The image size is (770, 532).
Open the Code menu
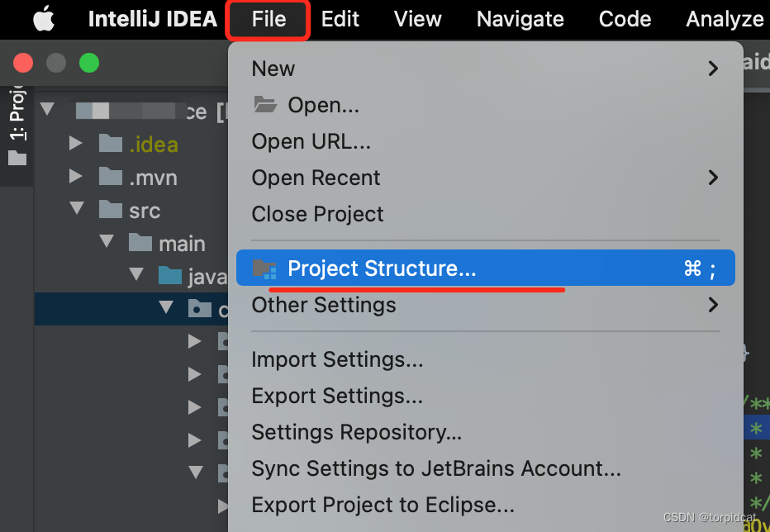coord(625,19)
